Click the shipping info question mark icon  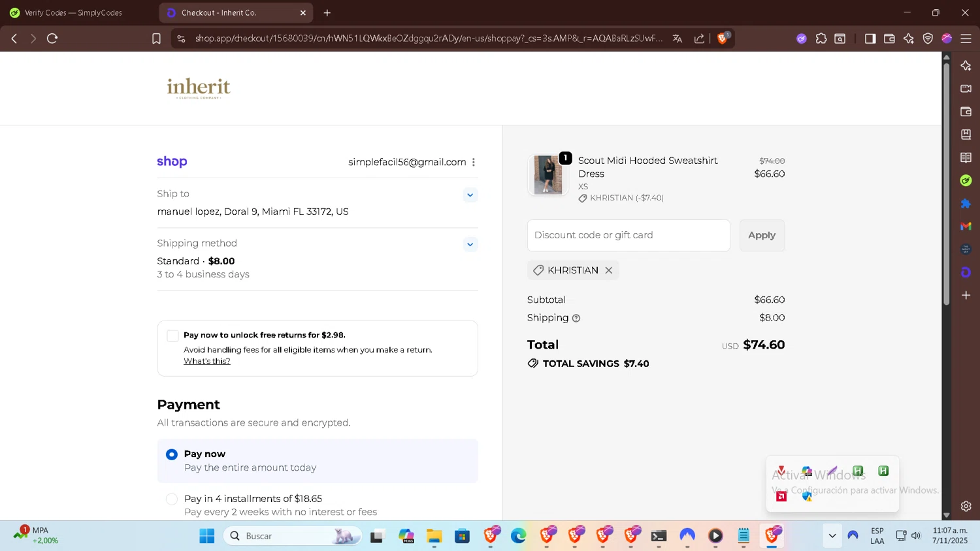coord(576,319)
